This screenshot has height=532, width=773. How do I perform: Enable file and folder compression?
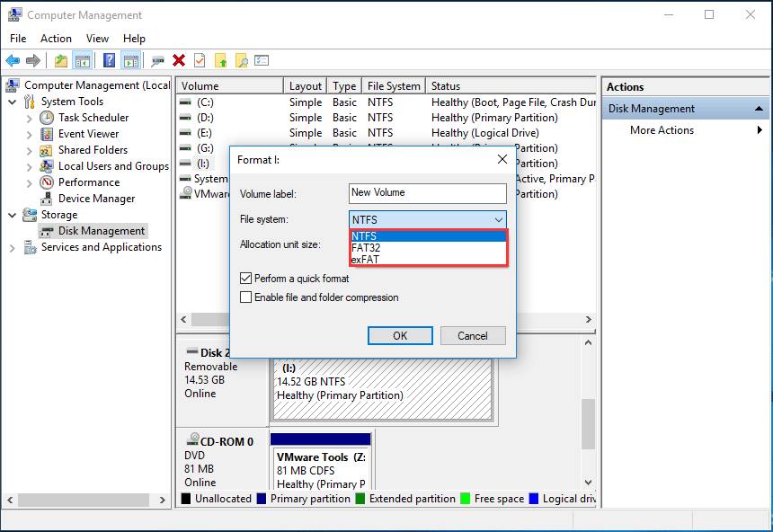coord(246,297)
